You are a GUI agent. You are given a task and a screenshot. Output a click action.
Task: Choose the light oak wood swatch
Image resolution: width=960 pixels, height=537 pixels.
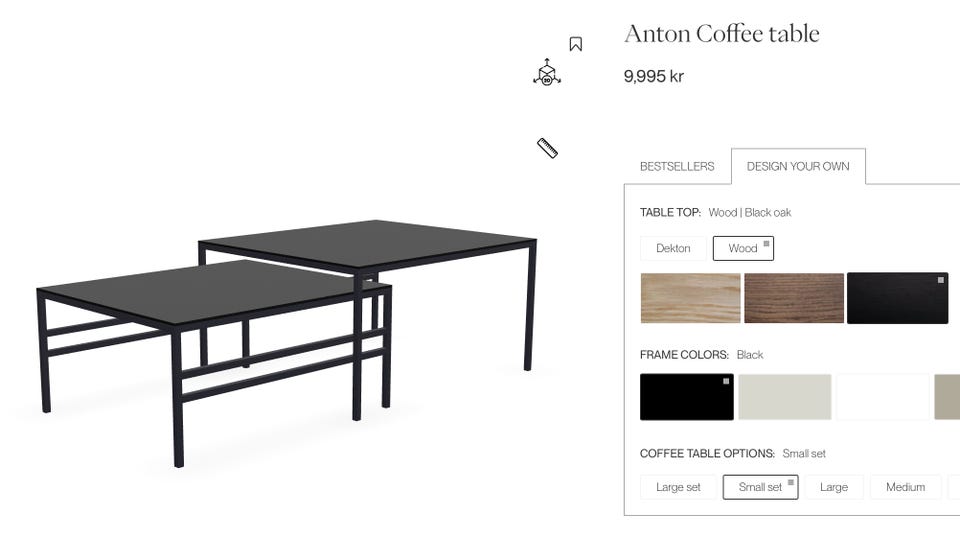tap(691, 298)
